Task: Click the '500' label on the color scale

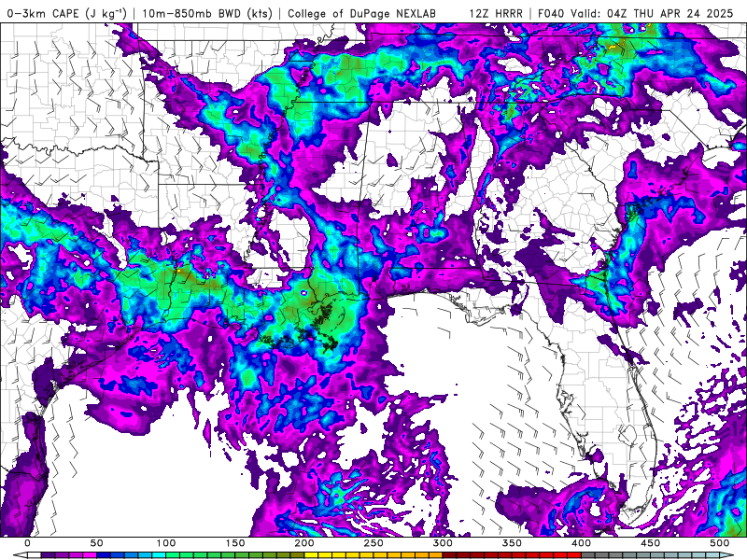Action: click(719, 543)
